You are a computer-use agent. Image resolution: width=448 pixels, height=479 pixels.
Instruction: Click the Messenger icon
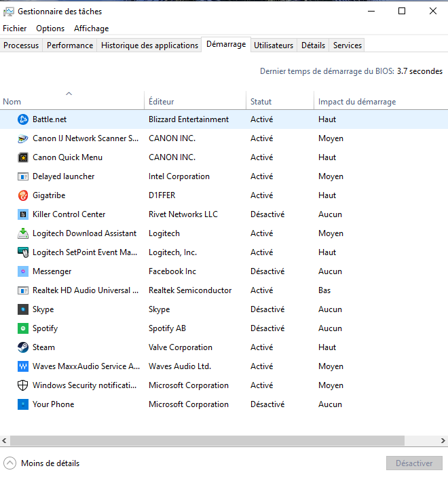(23, 271)
